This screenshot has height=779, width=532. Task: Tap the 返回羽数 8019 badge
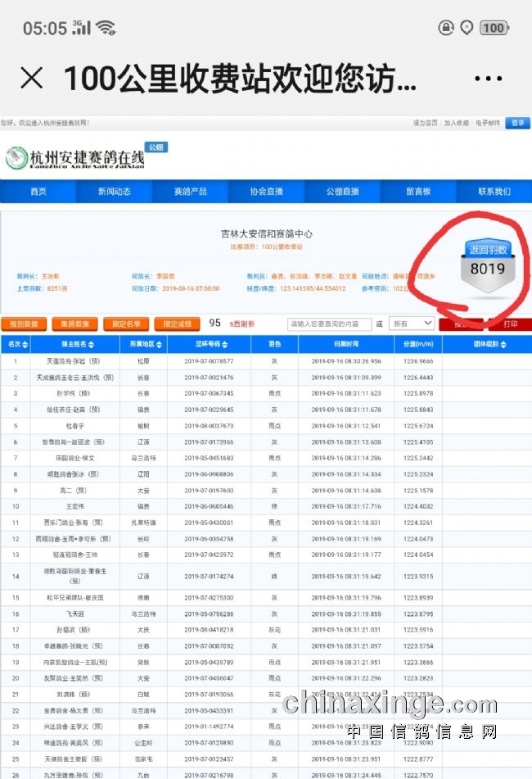(x=488, y=265)
